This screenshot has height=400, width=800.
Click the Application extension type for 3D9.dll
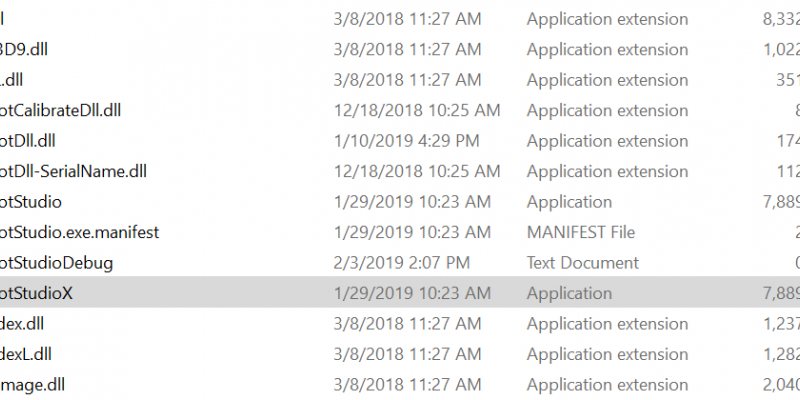[607, 50]
